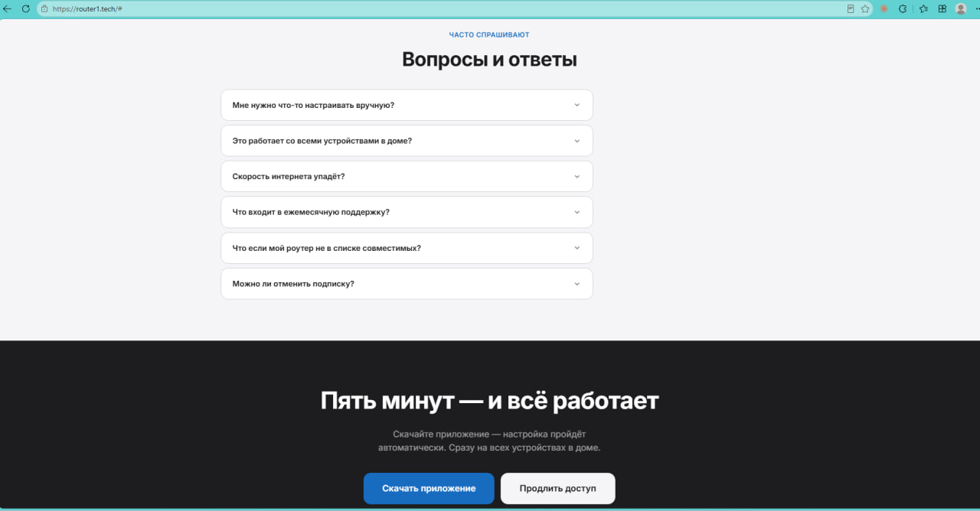Open the Collections icon in toolbar
Viewport: 980px width, 511px height.
point(942,8)
